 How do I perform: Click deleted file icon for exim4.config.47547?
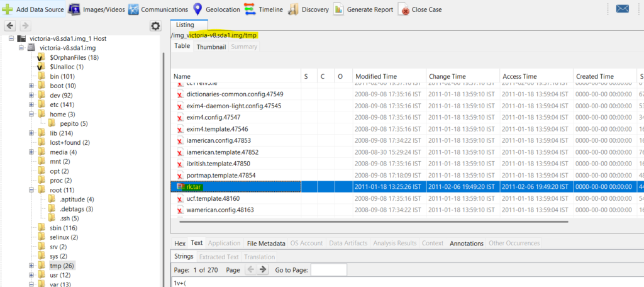click(180, 118)
